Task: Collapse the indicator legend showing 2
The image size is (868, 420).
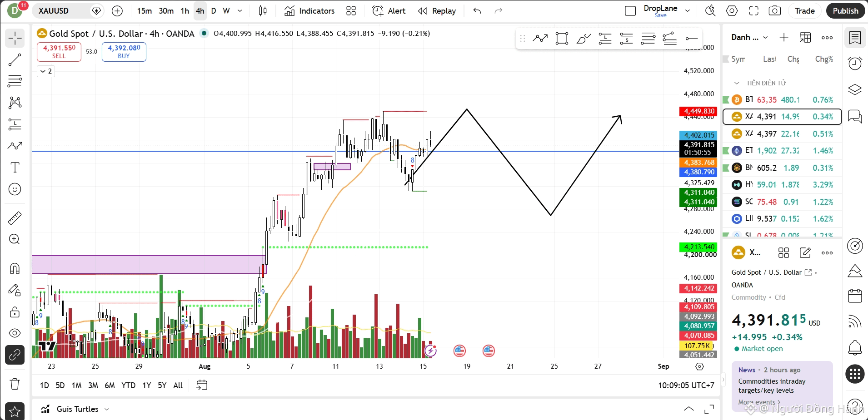Action: [46, 71]
